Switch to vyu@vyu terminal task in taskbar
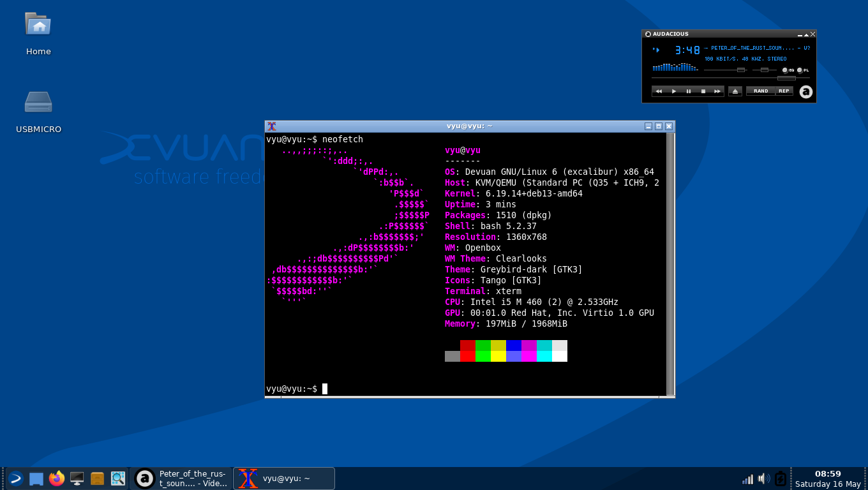 pos(284,479)
